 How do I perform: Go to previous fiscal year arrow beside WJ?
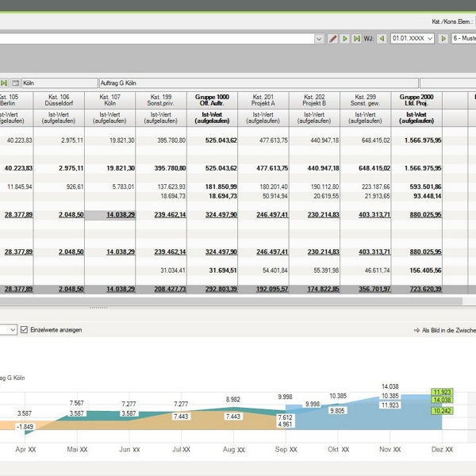pyautogui.click(x=382, y=38)
